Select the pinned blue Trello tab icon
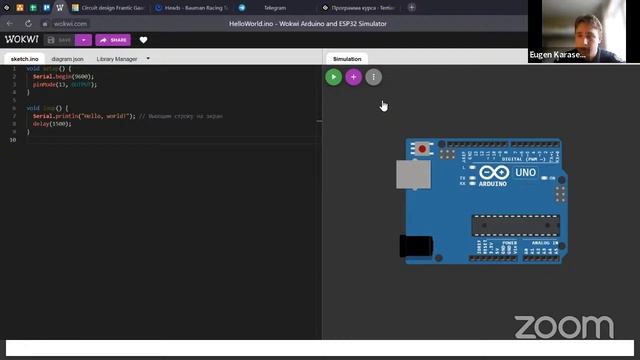The width and height of the screenshot is (640, 360). (47, 7)
